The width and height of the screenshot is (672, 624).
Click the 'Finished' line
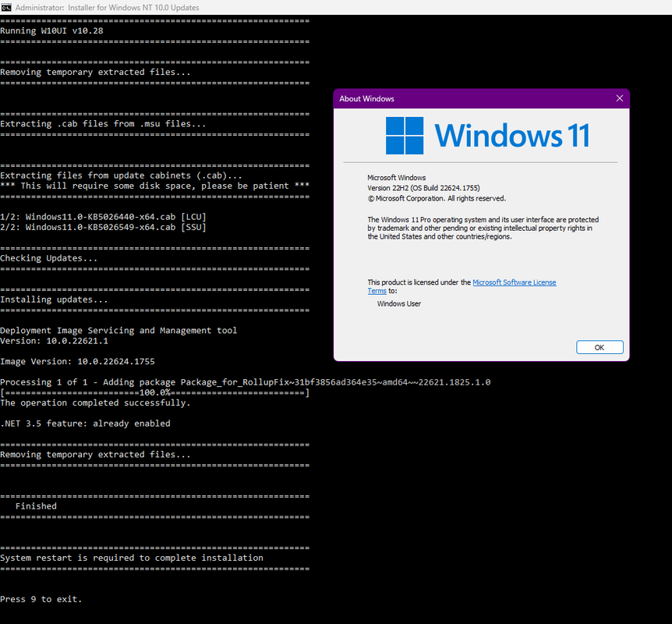coord(36,506)
